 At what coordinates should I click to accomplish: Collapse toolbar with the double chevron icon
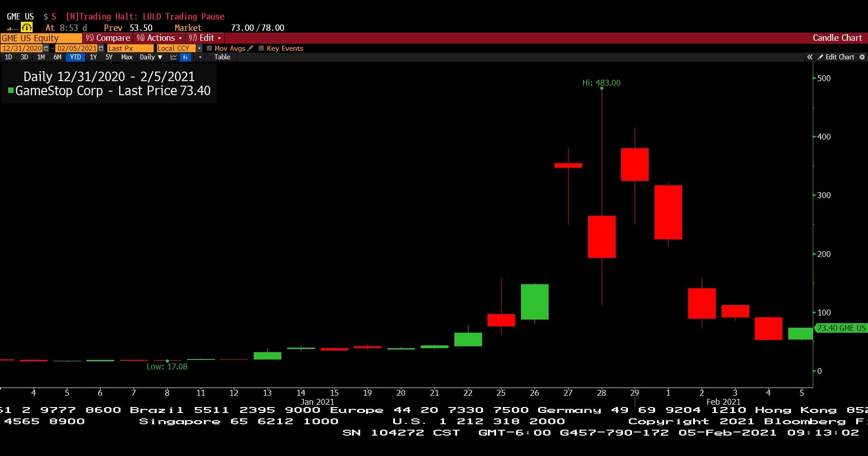[x=810, y=57]
